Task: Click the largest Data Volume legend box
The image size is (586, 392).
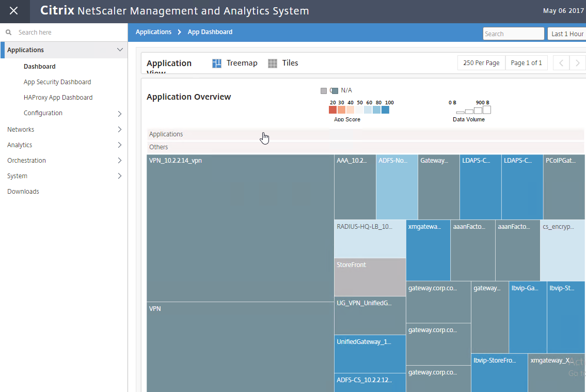Action: tap(486, 109)
